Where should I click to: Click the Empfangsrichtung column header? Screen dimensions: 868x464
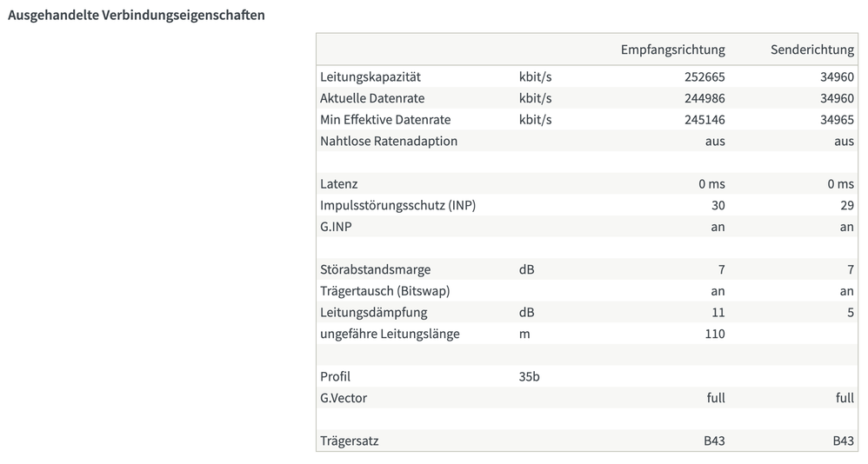672,50
